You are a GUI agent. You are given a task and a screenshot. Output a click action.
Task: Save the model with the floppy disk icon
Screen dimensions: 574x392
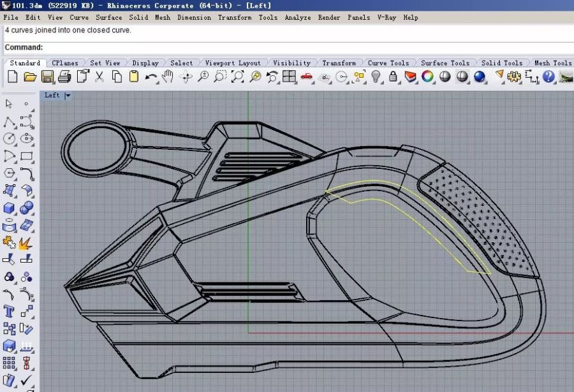[x=47, y=77]
